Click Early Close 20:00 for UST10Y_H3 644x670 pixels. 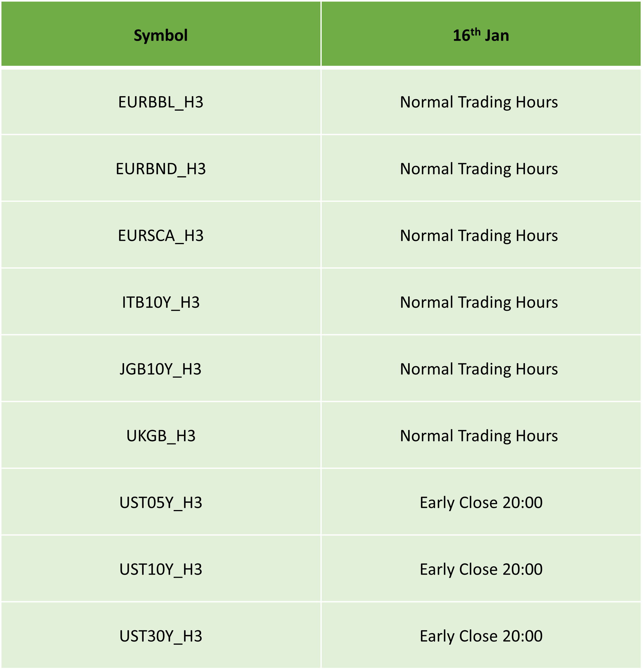point(481,569)
